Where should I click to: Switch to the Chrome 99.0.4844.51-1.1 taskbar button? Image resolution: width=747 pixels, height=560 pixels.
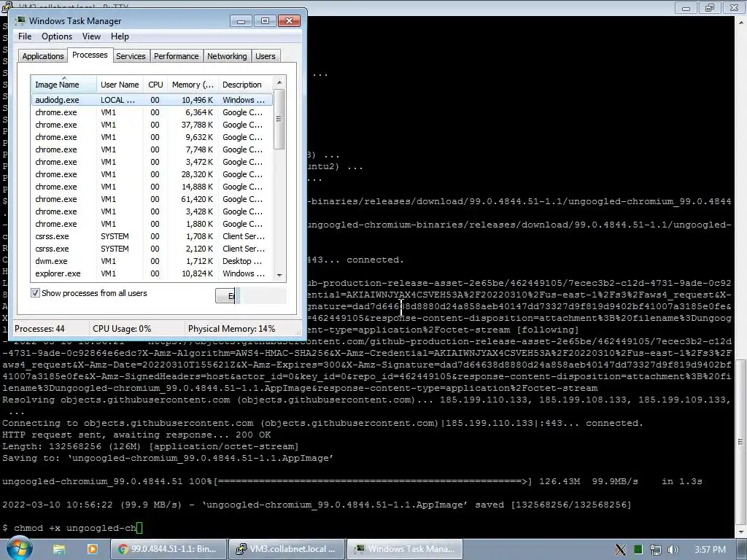pyautogui.click(x=168, y=549)
